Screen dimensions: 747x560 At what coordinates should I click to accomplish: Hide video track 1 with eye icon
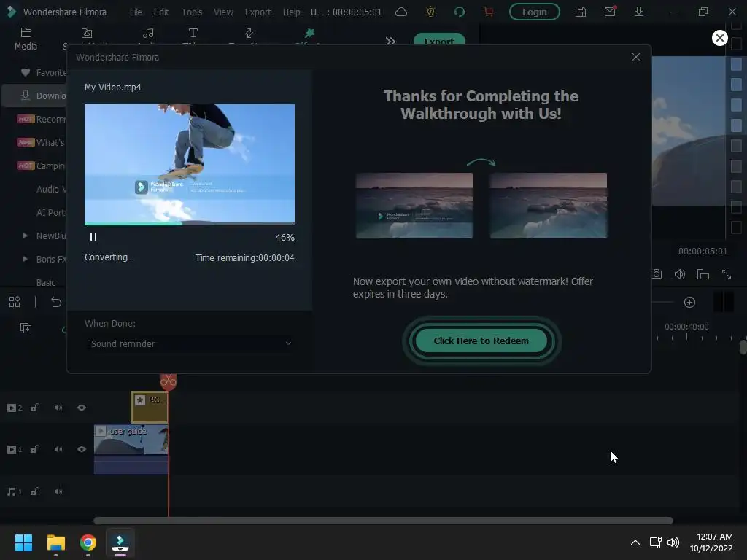tap(82, 449)
